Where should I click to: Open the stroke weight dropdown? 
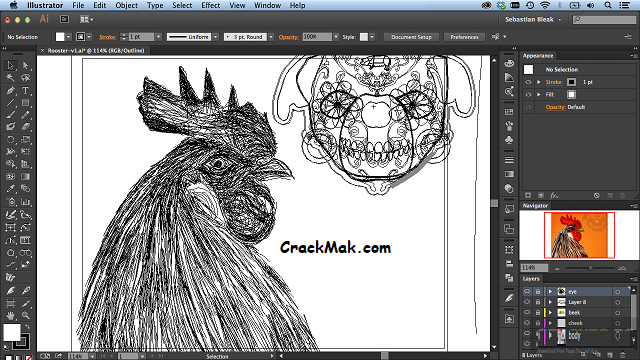[158, 37]
